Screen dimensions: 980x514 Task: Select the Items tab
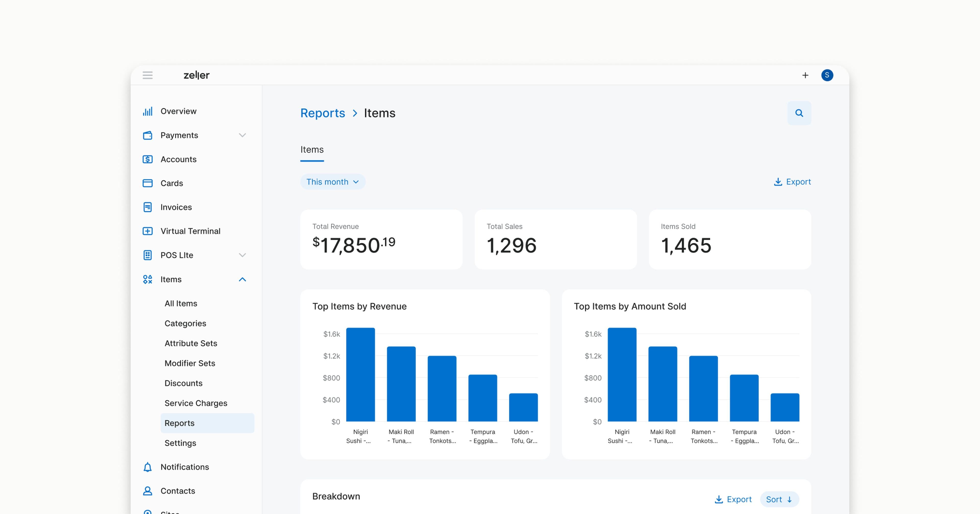(312, 150)
